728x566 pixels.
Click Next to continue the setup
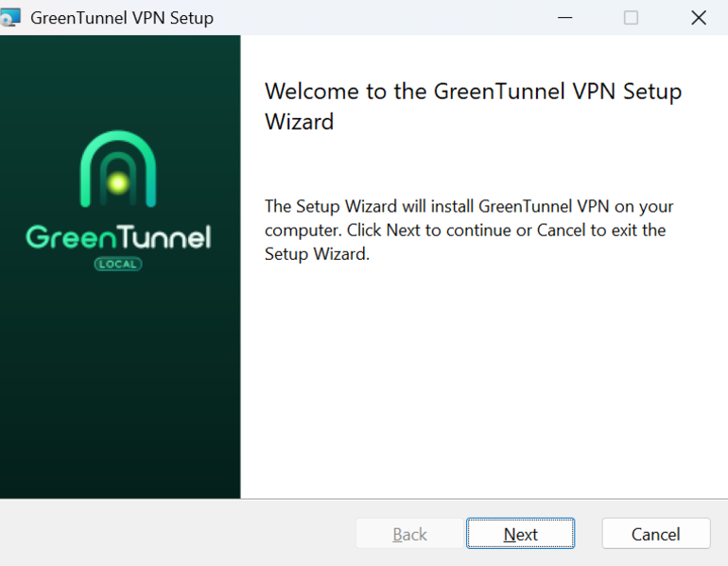(x=520, y=534)
